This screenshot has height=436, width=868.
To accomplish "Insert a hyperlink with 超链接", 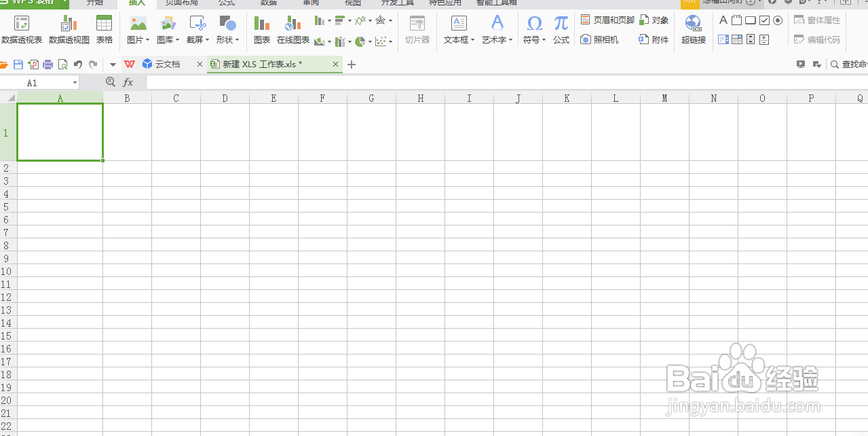I will (x=694, y=31).
